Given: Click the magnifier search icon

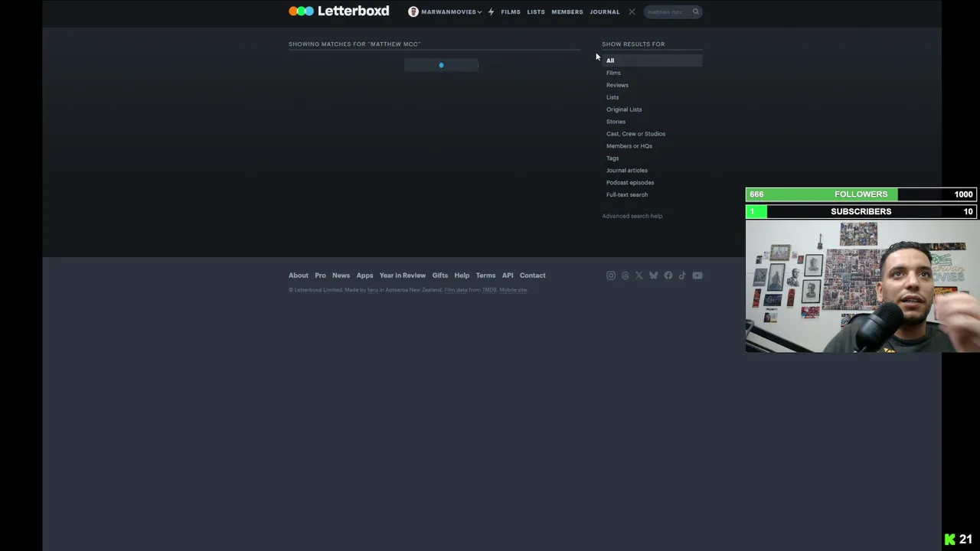Looking at the screenshot, I should pos(695,11).
